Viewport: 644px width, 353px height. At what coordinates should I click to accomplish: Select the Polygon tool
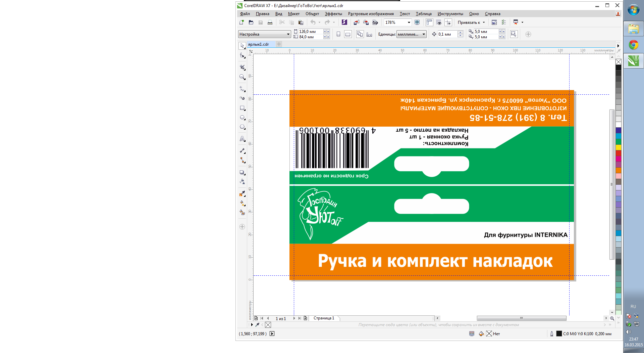click(x=242, y=127)
